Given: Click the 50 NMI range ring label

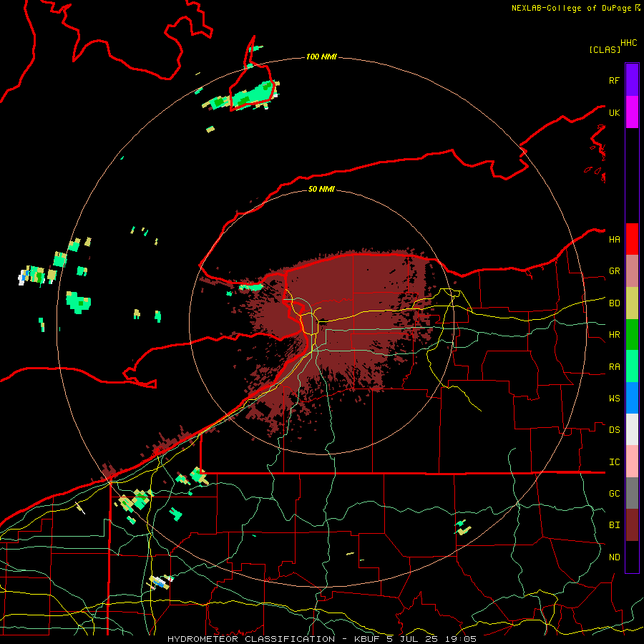Looking at the screenshot, I should click(x=321, y=189).
